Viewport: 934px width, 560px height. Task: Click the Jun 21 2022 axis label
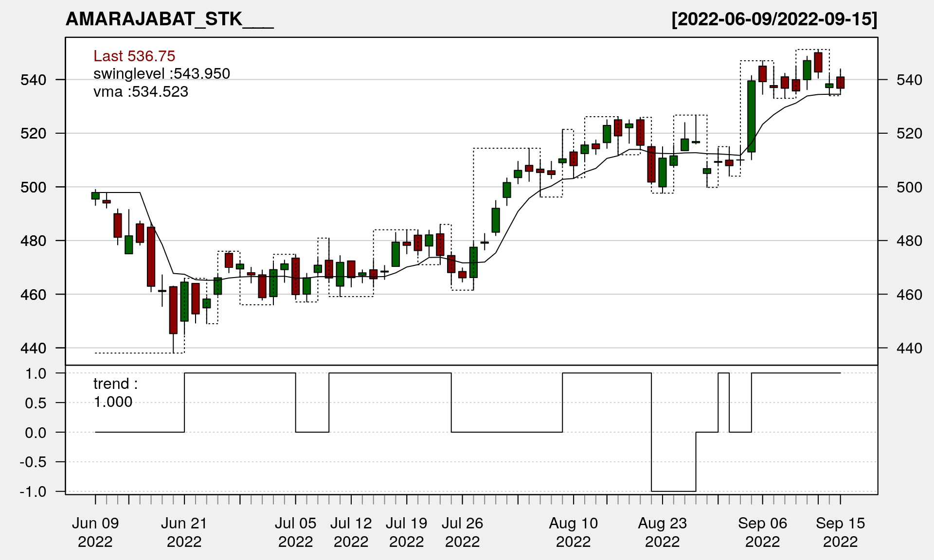point(184,532)
